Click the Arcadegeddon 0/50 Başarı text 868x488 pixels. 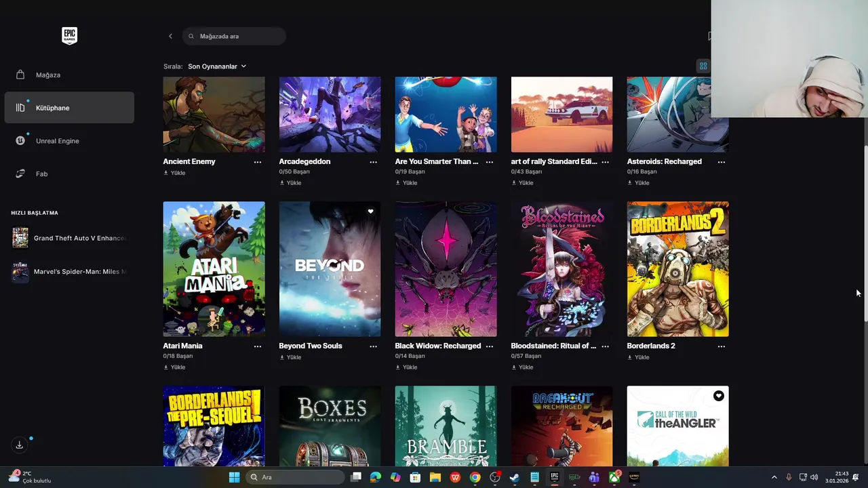pyautogui.click(x=294, y=172)
